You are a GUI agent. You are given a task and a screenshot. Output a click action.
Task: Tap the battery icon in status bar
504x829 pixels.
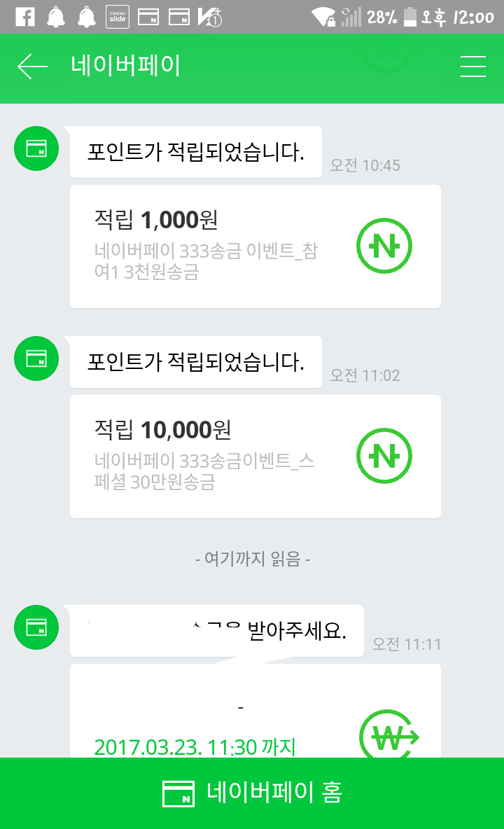click(410, 17)
